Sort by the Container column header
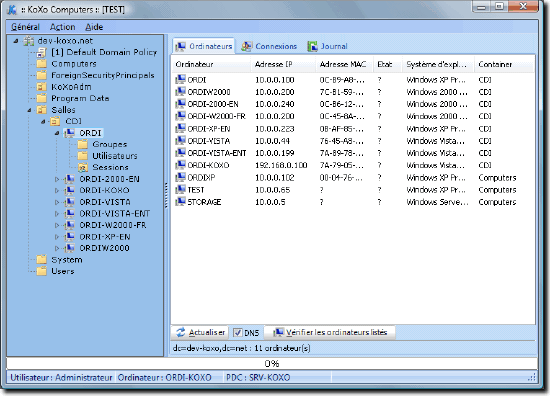 pyautogui.click(x=504, y=64)
